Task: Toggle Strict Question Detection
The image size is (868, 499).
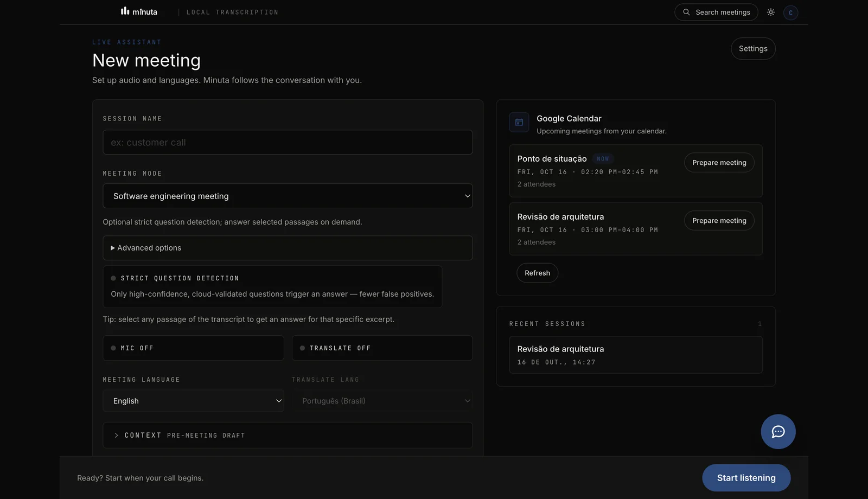Action: coord(272,286)
